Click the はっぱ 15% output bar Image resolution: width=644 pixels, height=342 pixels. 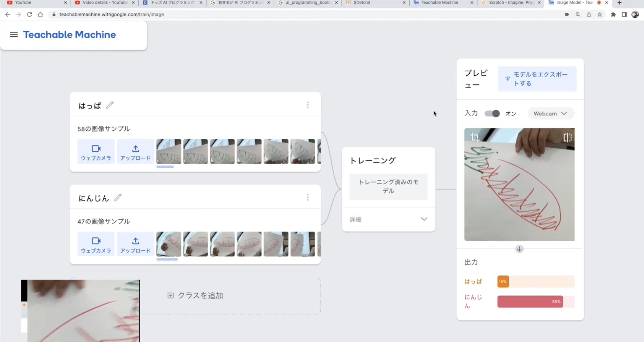click(x=536, y=282)
